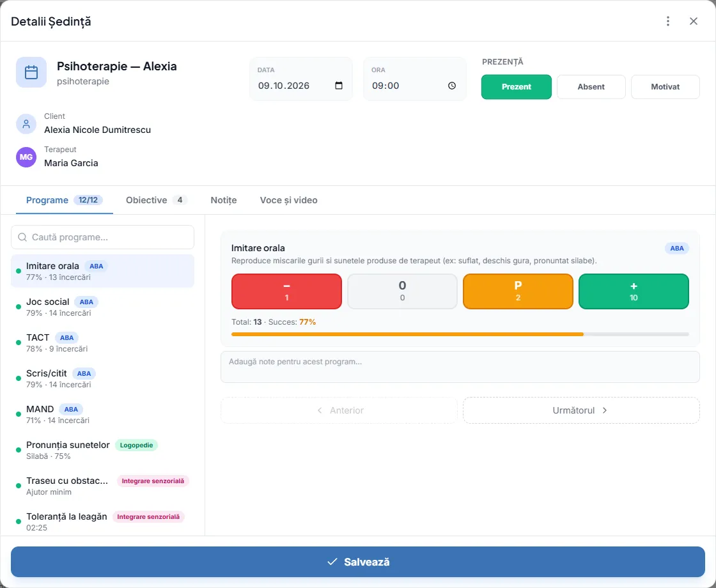
Task: Select the Joc social program
Action: (x=102, y=307)
